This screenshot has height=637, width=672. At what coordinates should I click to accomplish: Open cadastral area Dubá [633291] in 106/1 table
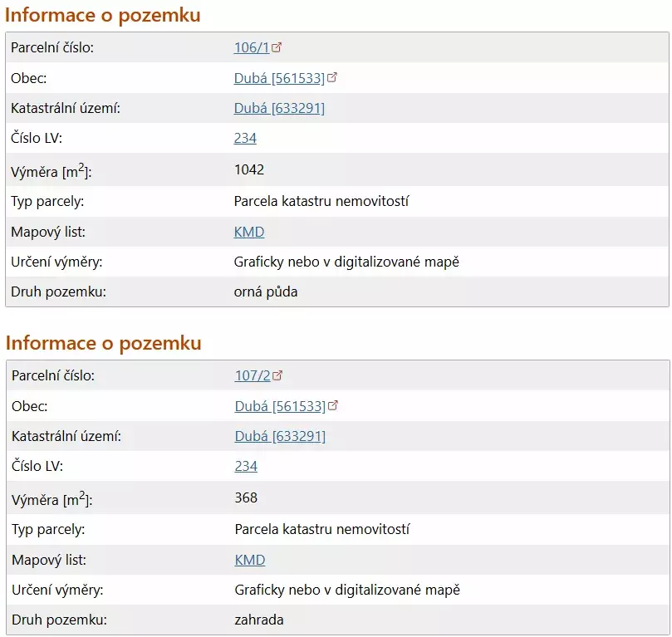point(279,108)
